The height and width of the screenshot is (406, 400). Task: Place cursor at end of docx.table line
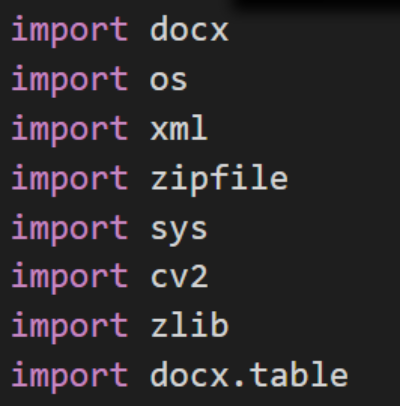coord(349,374)
